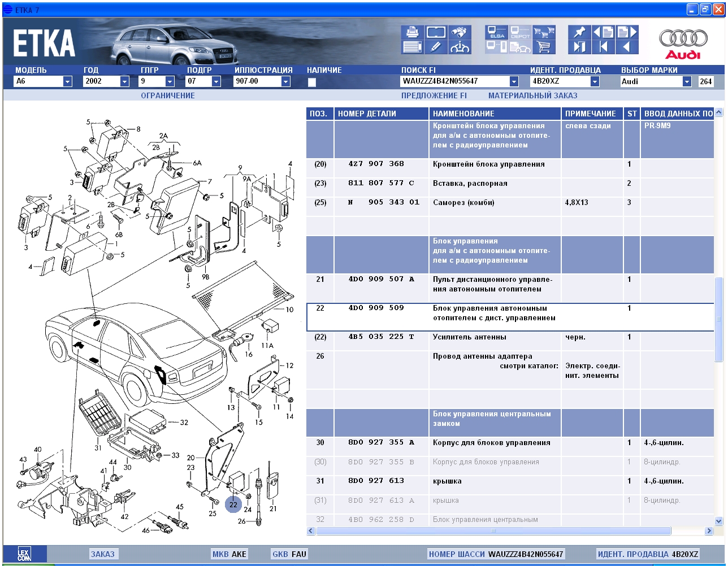Click highlighted position 22 in diagram

pyautogui.click(x=233, y=504)
